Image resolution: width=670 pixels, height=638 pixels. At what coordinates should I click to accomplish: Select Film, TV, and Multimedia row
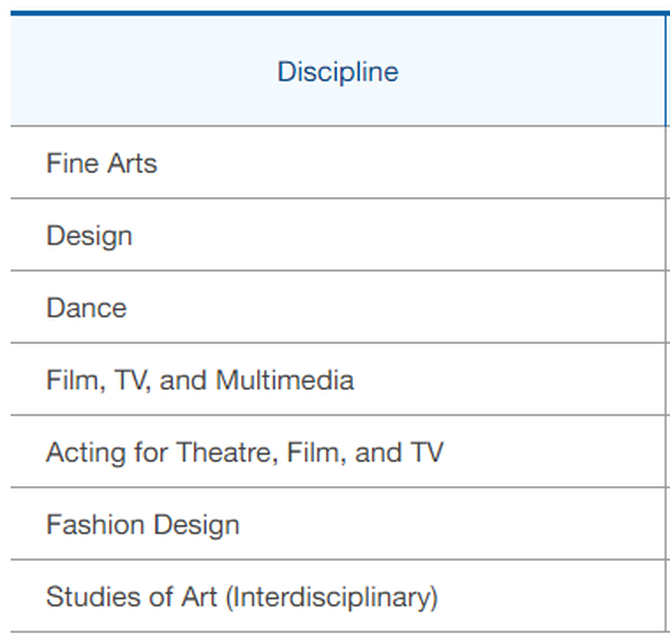click(x=338, y=379)
